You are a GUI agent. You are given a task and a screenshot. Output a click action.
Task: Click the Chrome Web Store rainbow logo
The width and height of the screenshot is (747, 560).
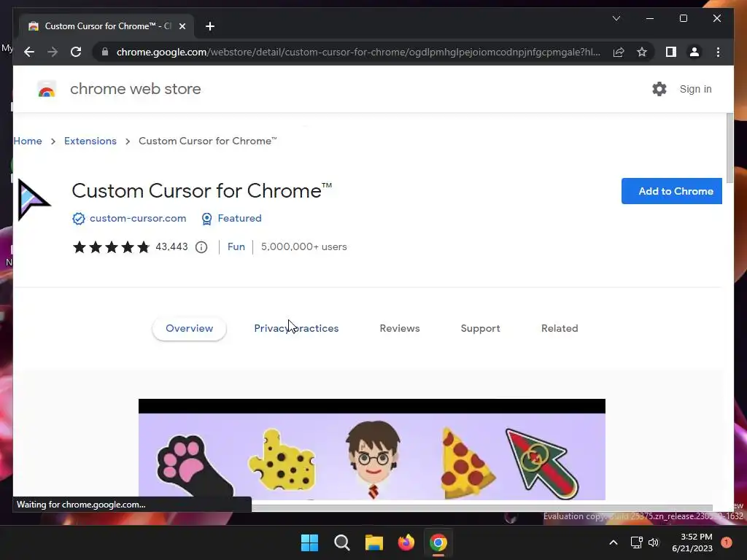pyautogui.click(x=47, y=89)
